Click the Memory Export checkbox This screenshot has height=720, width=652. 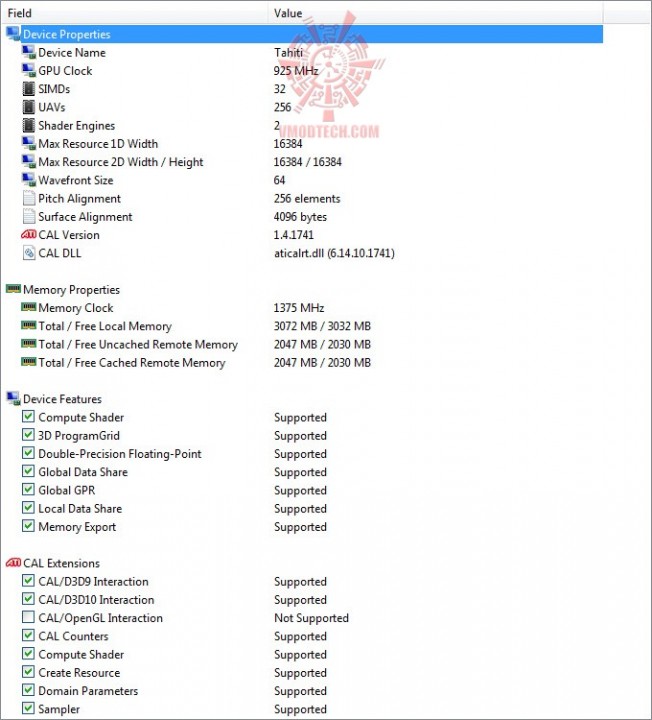28,526
